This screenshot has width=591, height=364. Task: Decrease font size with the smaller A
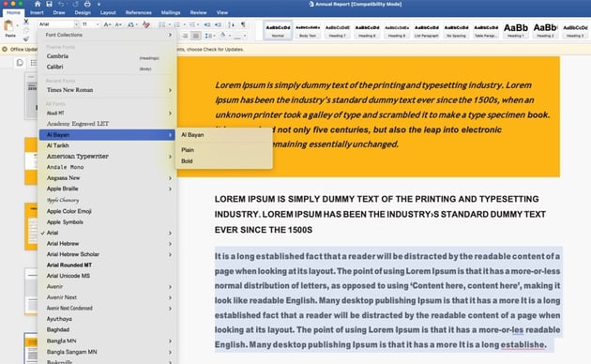point(118,24)
